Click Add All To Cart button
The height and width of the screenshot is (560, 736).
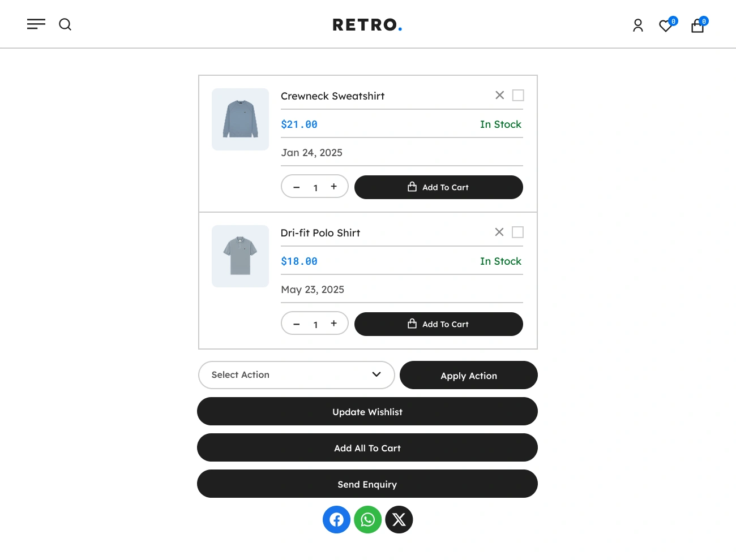pos(367,447)
